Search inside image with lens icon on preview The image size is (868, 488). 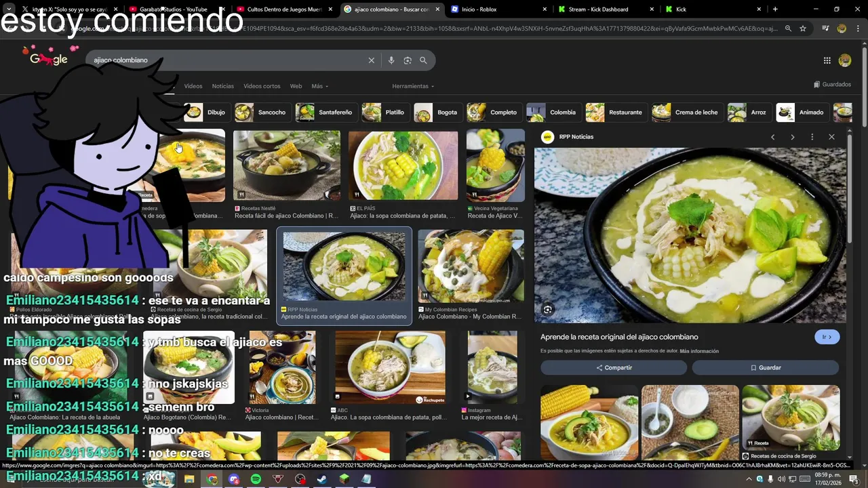[x=547, y=310]
